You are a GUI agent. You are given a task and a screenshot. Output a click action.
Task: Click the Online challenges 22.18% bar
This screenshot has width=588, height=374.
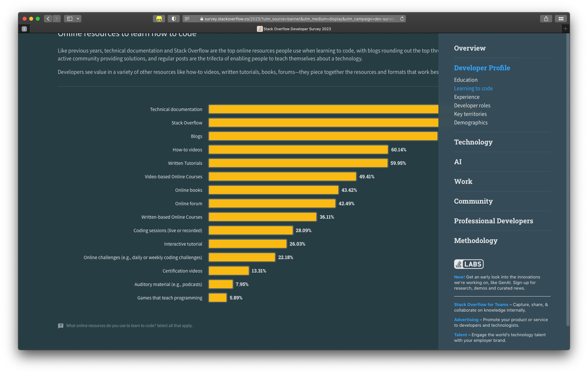pos(242,257)
